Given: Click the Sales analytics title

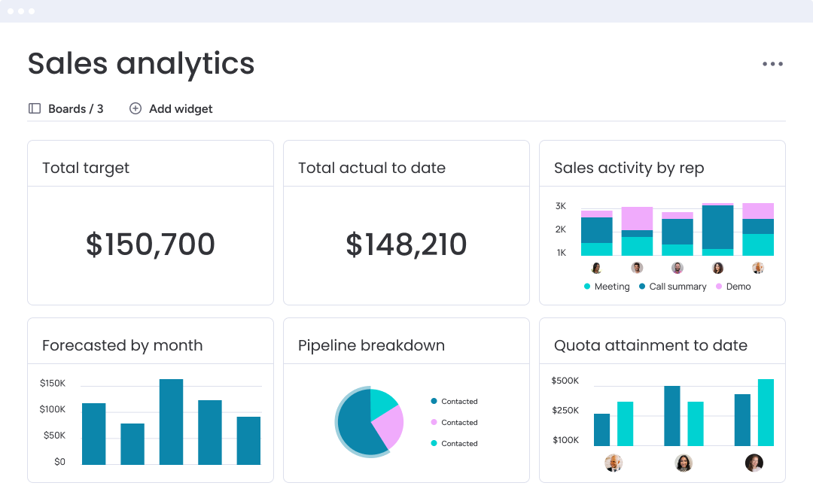Looking at the screenshot, I should point(140,64).
